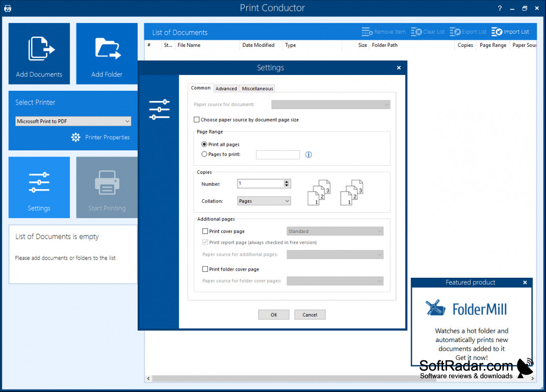This screenshot has height=392, width=546.
Task: Sort by the Copies column header
Action: (465, 45)
